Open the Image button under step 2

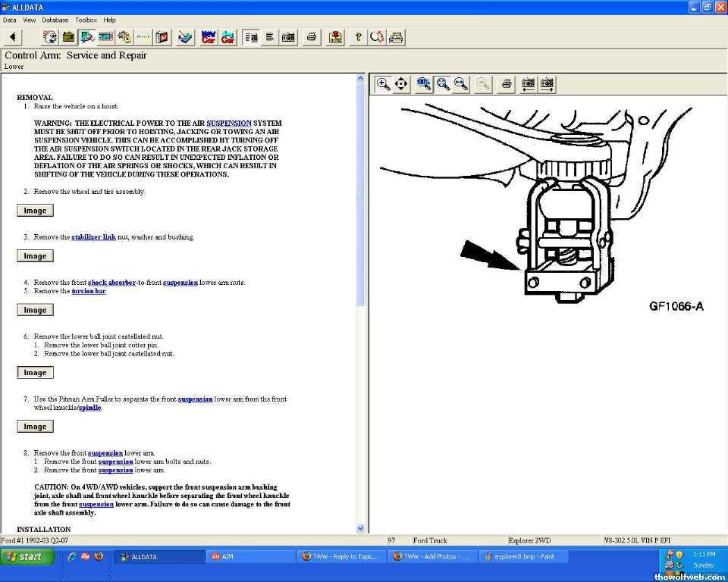[x=35, y=211]
